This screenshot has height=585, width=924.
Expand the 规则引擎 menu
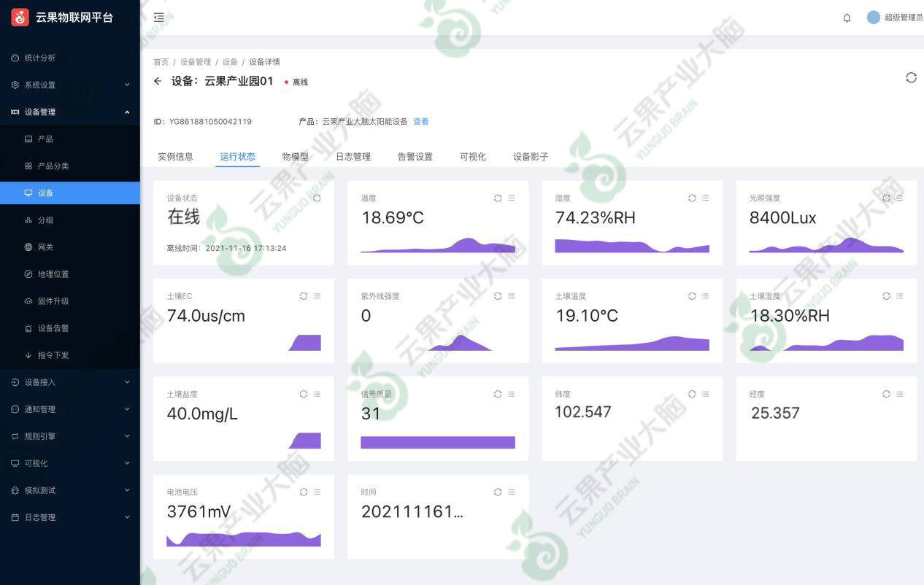pyautogui.click(x=69, y=436)
